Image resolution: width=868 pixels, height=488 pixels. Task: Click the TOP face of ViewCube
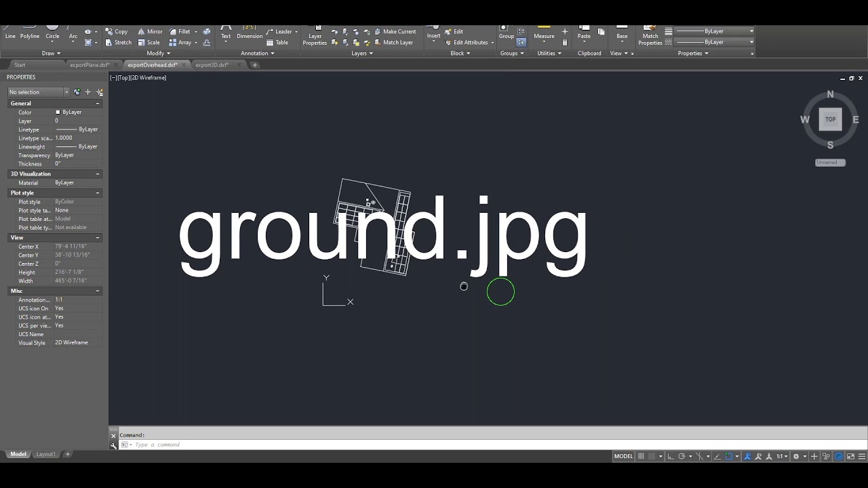830,119
